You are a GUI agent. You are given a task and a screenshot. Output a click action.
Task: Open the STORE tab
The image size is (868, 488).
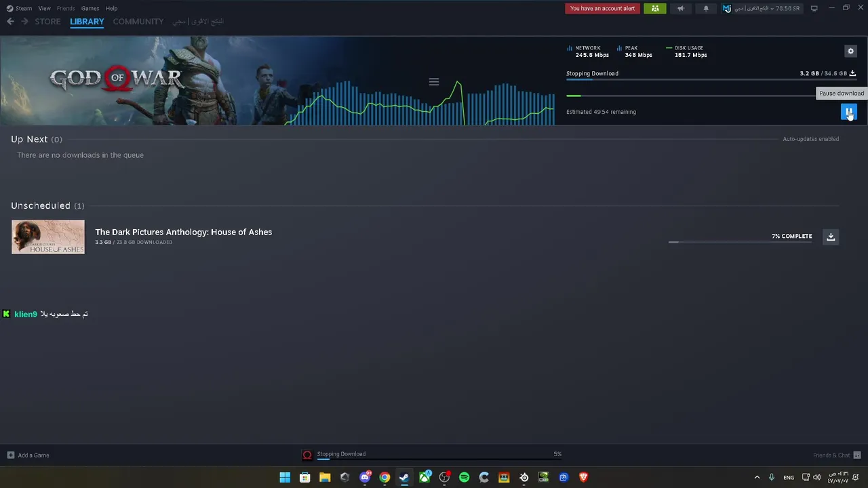[x=47, y=22]
